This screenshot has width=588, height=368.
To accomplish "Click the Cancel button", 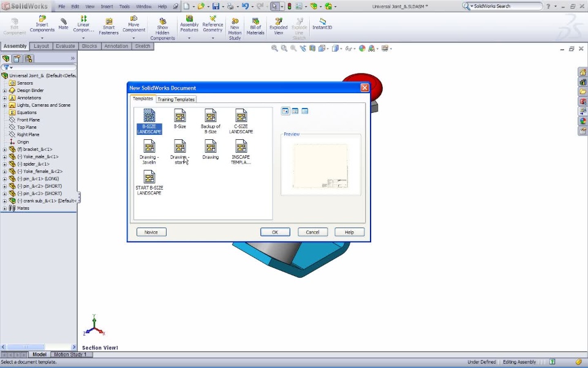I will 312,232.
